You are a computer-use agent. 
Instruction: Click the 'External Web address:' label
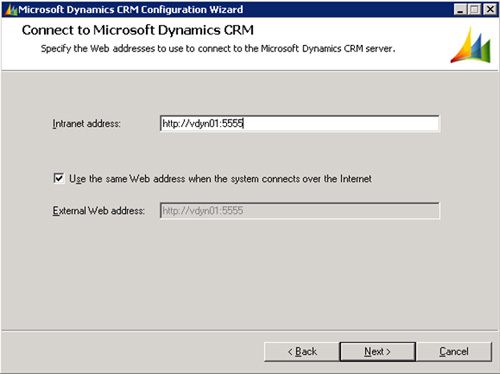tap(99, 211)
